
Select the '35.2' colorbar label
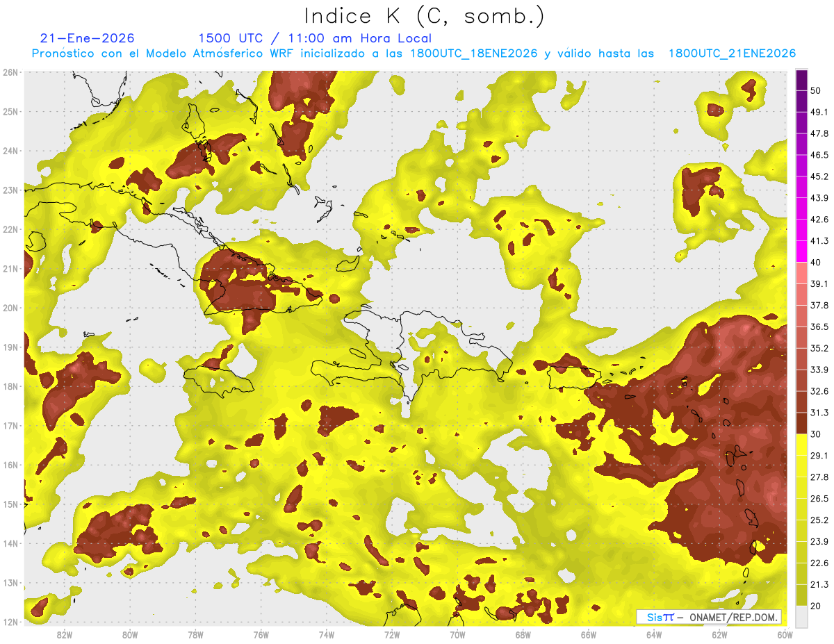819,348
